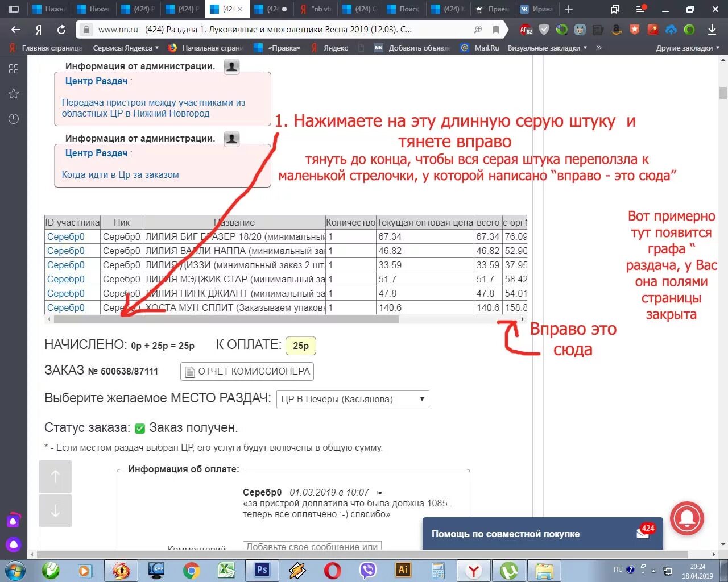Click the comment field 'Добавьте свое сообщение или'

(x=312, y=546)
